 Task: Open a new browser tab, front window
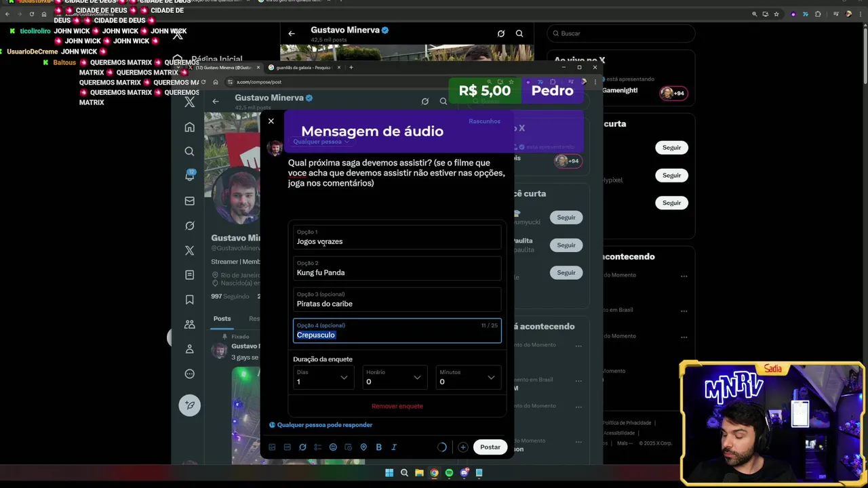click(x=351, y=67)
